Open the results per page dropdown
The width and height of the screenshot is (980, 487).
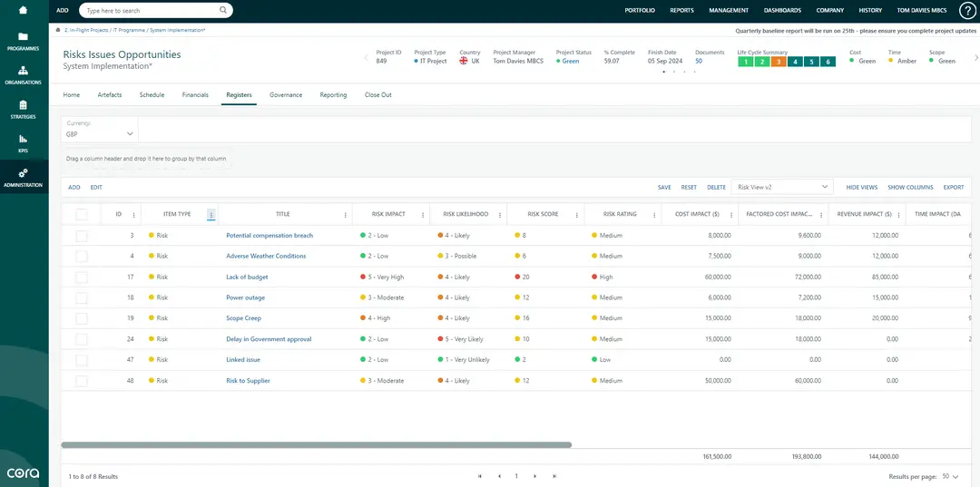coord(950,476)
